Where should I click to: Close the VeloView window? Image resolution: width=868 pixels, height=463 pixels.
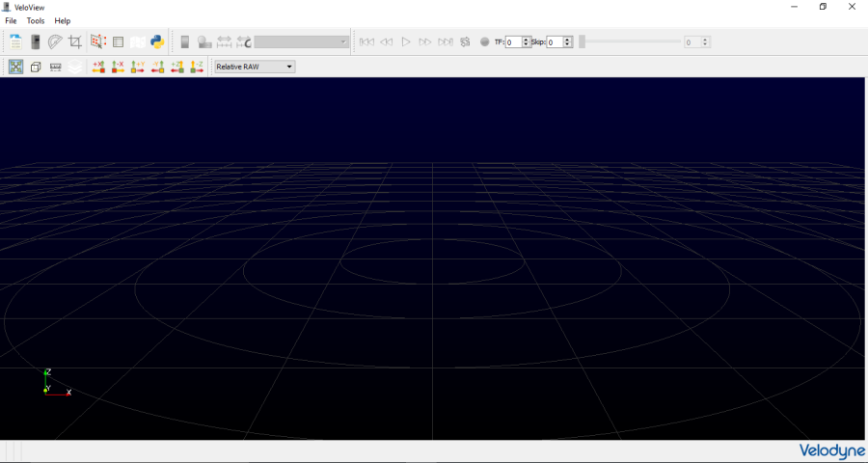pyautogui.click(x=852, y=7)
